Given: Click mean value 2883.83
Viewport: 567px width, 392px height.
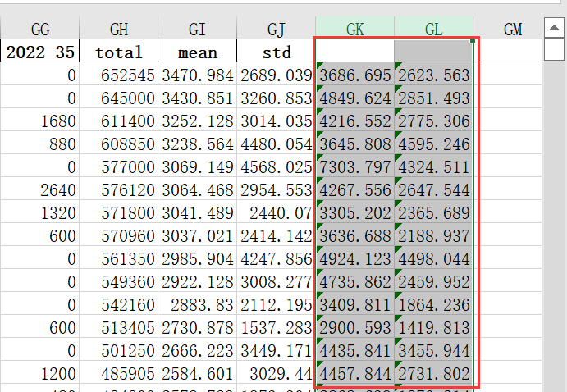Looking at the screenshot, I should 198,303.
